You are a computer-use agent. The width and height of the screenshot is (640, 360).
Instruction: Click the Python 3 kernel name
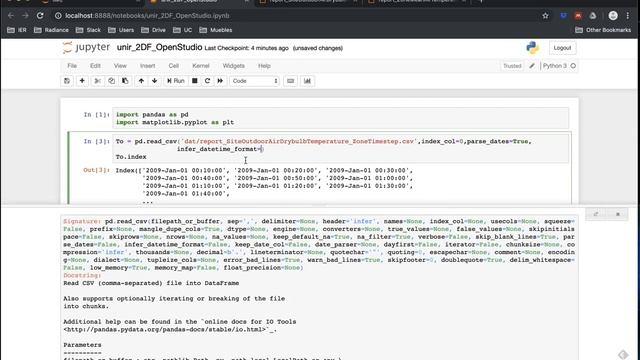(x=555, y=66)
